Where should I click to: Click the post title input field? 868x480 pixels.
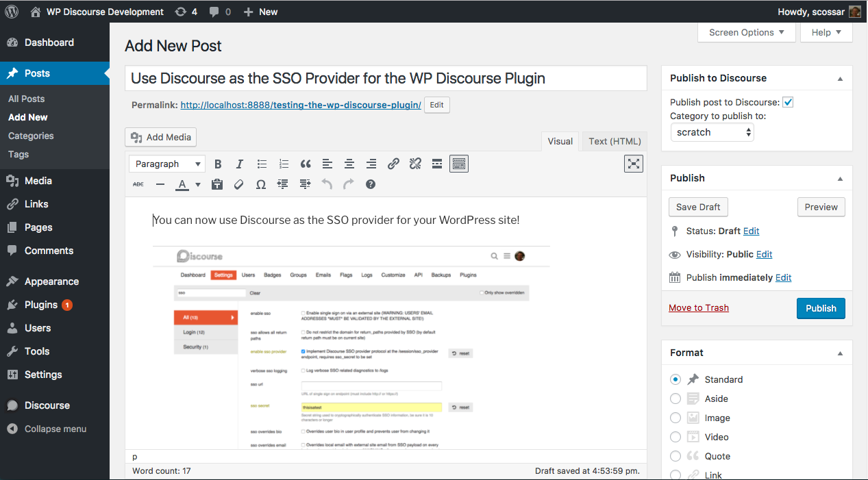[x=386, y=78]
